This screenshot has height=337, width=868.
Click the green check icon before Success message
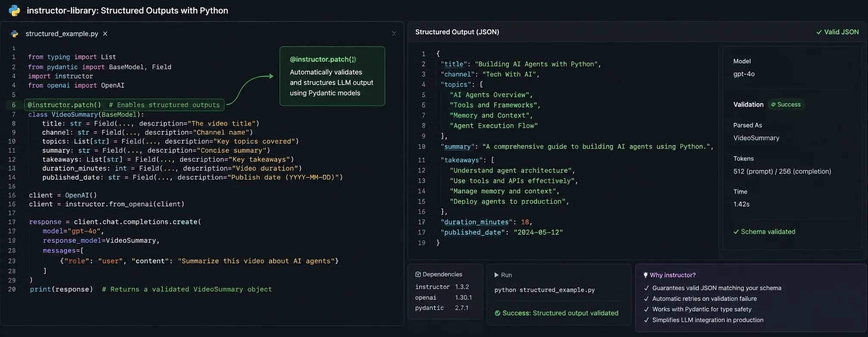tap(497, 313)
